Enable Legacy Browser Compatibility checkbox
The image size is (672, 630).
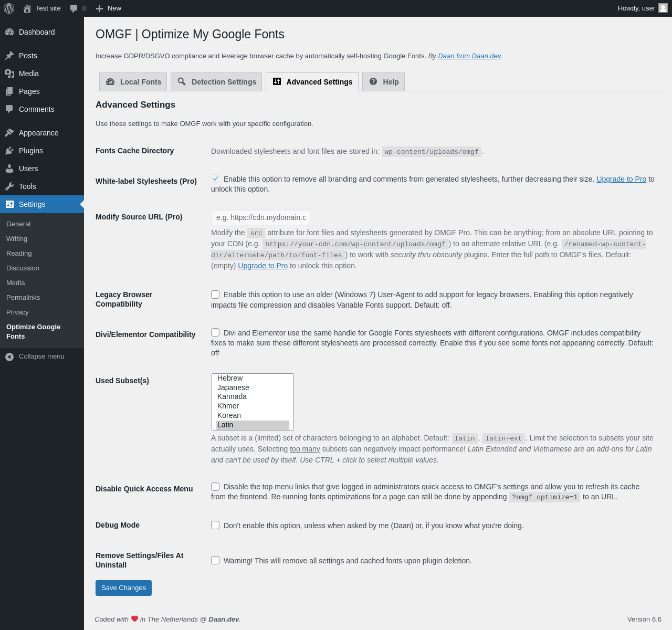pos(215,295)
